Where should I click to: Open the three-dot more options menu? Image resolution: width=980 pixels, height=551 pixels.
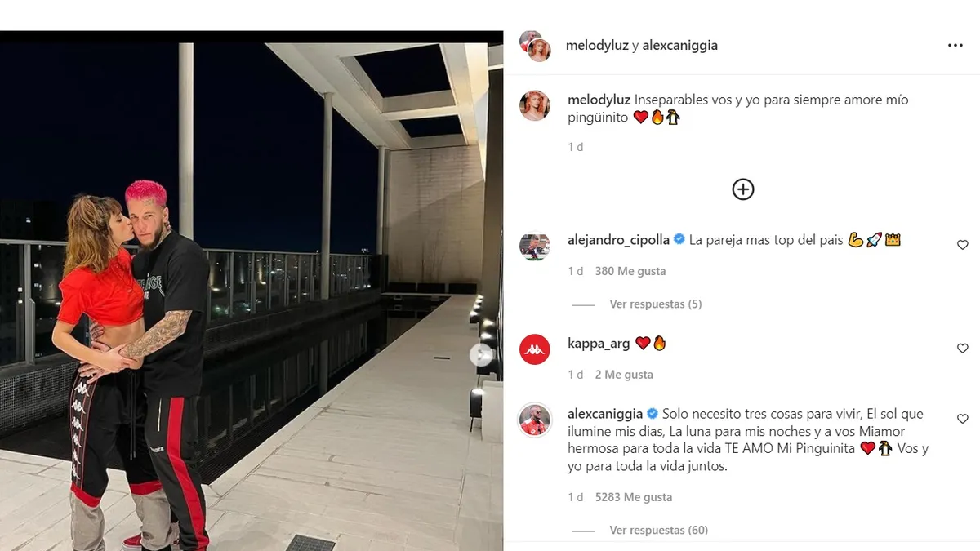pyautogui.click(x=955, y=46)
